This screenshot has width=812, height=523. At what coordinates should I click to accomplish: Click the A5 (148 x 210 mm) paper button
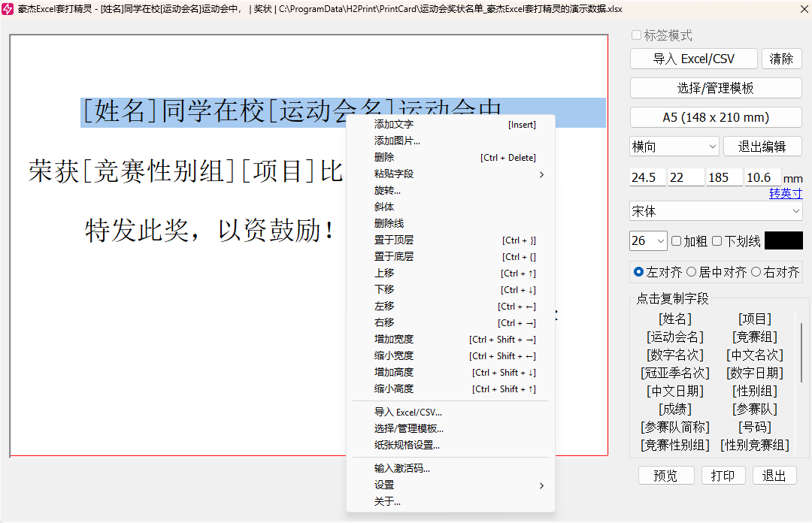[716, 117]
